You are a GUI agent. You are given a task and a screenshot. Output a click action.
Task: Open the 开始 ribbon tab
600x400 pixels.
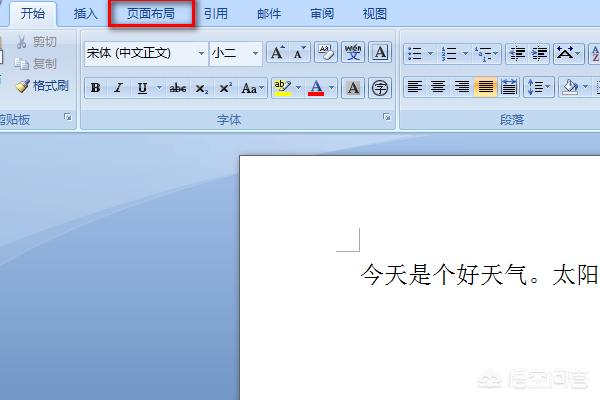(33, 14)
